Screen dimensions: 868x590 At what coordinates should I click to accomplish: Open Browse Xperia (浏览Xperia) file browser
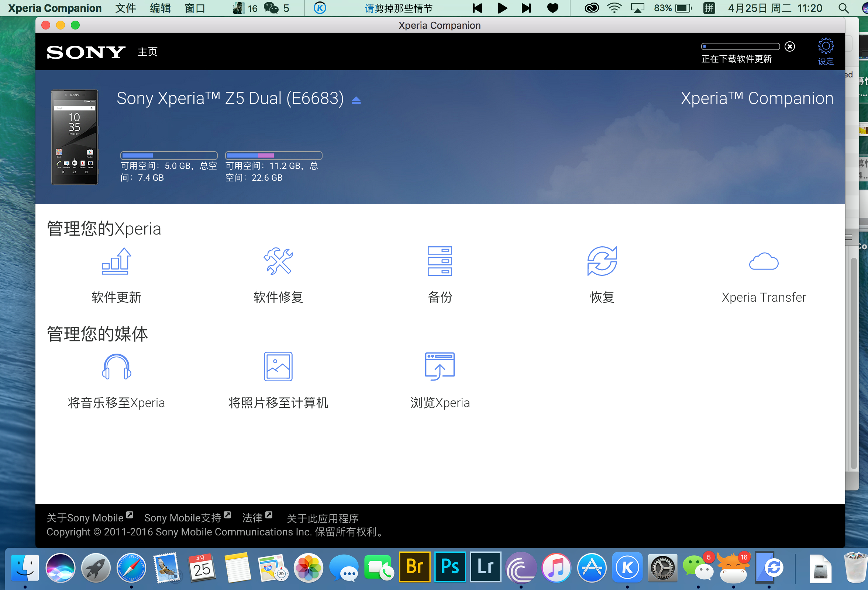pos(440,367)
